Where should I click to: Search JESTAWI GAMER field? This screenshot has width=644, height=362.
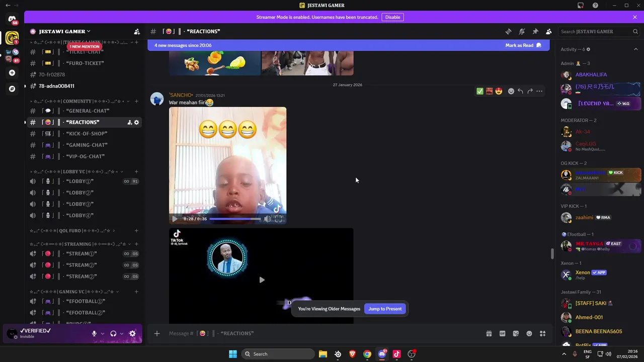(x=599, y=31)
